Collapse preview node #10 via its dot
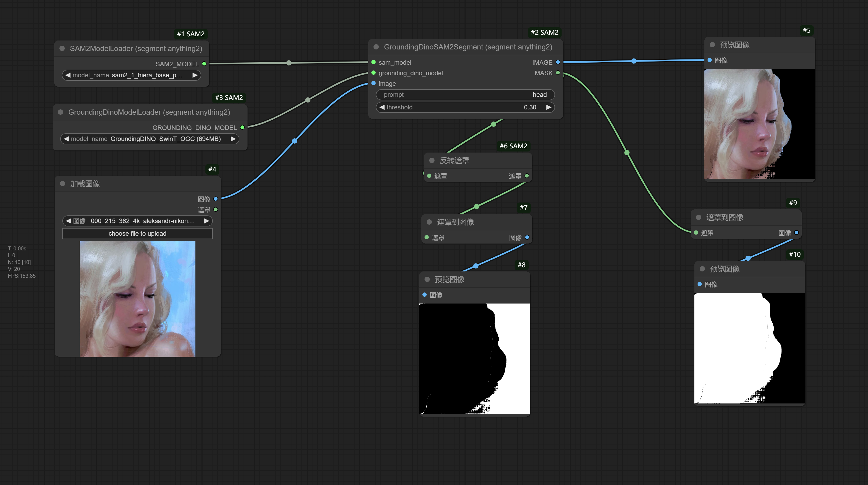The width and height of the screenshot is (868, 485). pyautogui.click(x=702, y=269)
